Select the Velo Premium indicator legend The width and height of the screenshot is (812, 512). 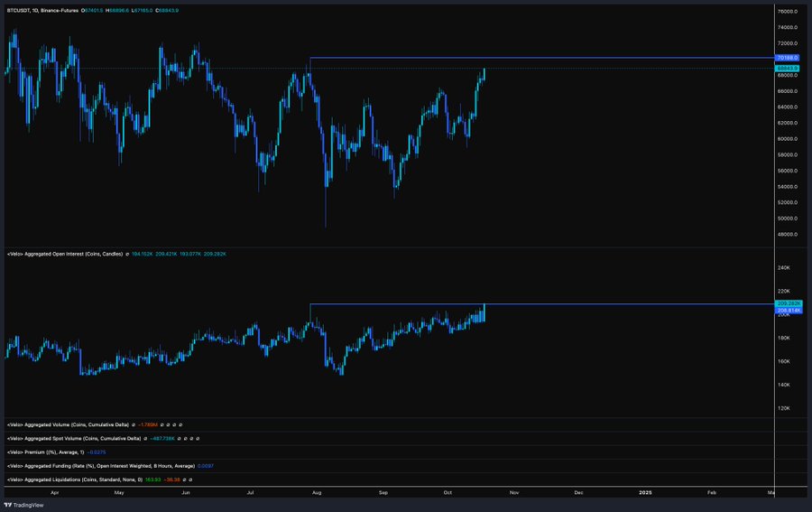(x=46, y=451)
